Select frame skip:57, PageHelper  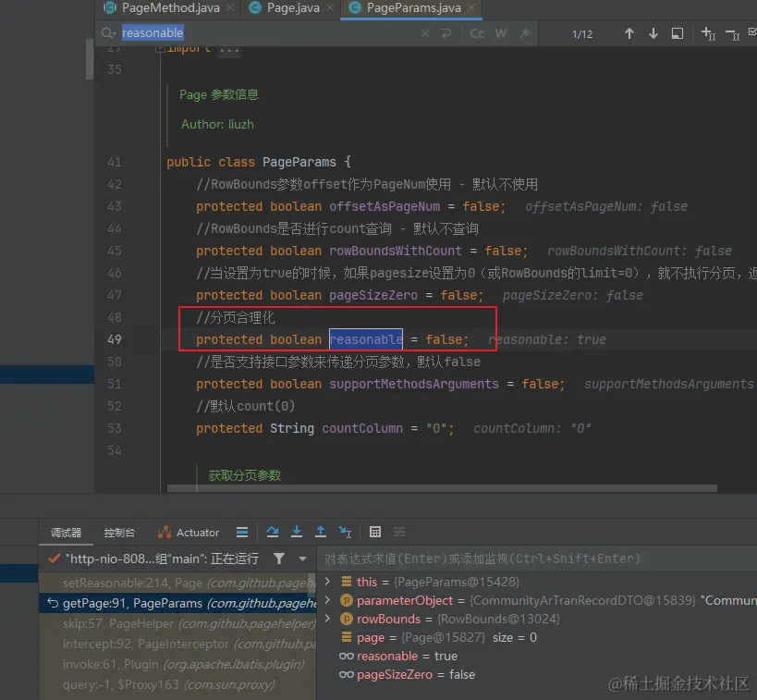[x=177, y=623]
